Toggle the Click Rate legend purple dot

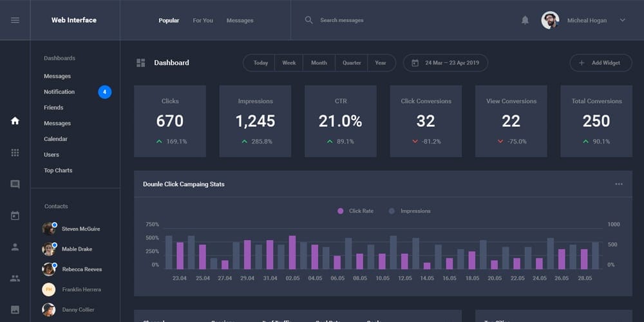[341, 211]
